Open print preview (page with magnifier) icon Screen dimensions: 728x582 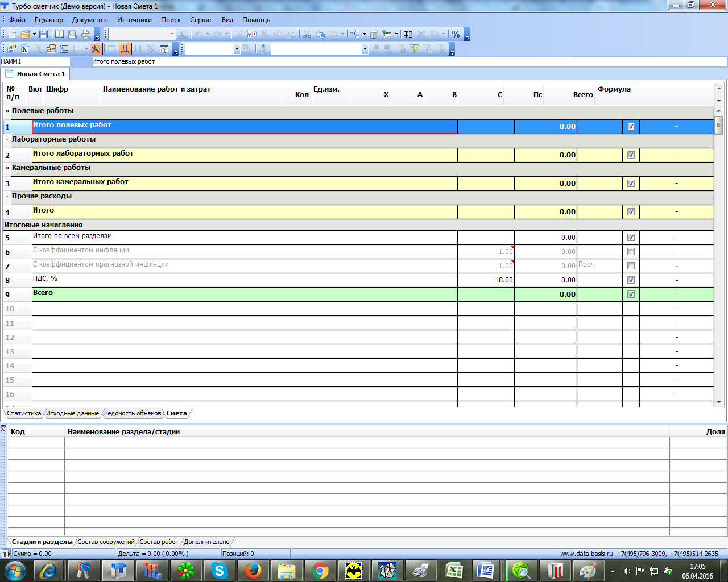[73, 34]
